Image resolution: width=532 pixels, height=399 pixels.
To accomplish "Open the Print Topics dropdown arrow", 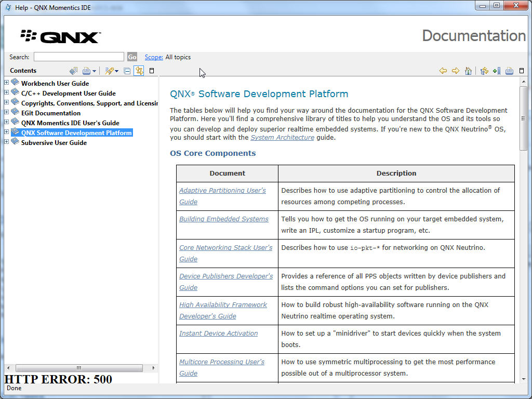I will click(x=95, y=71).
